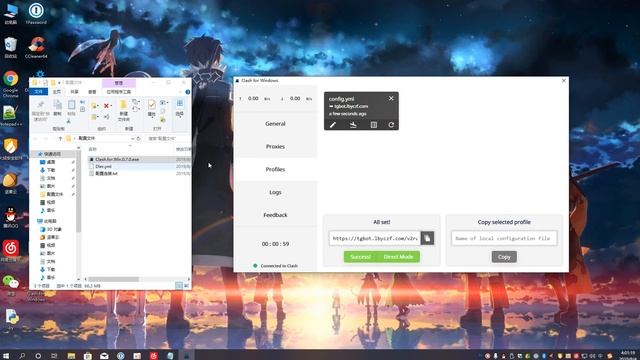Click the gray Copy button

(504, 257)
